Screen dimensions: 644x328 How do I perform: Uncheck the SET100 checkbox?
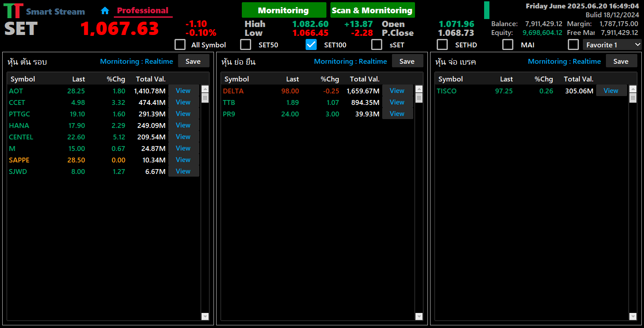[x=311, y=45]
